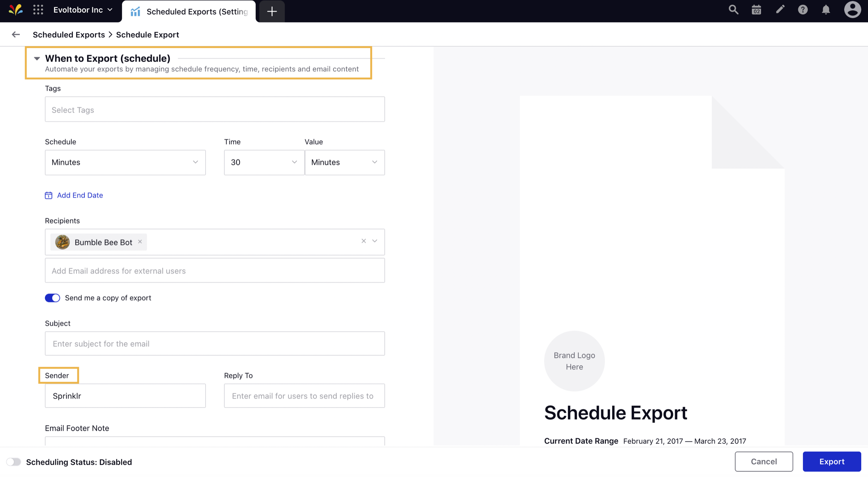
Task: Click the Export button
Action: click(x=832, y=461)
